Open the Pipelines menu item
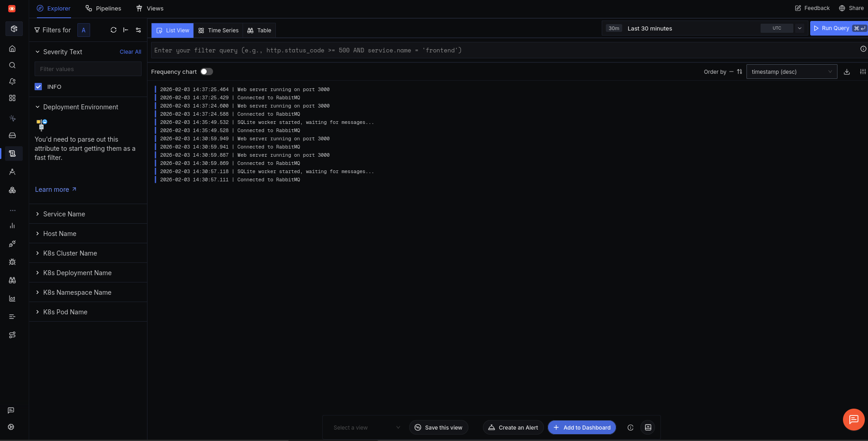 [x=103, y=8]
